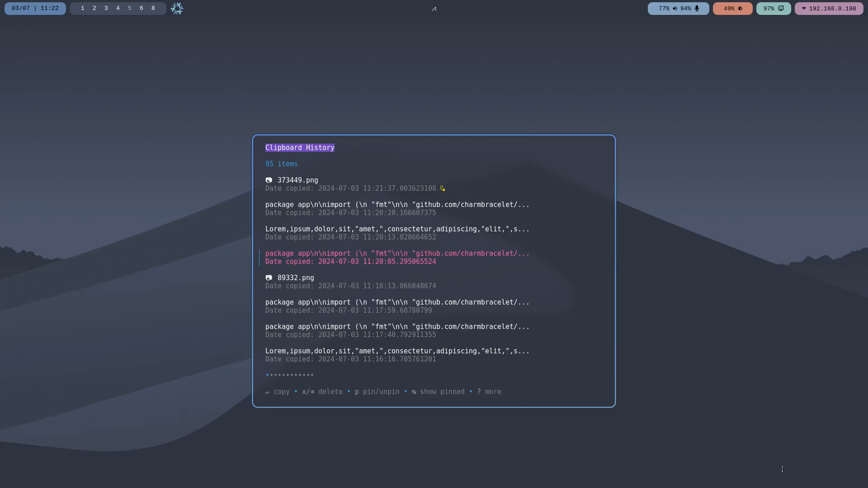Switch to workspace 3

(x=106, y=8)
